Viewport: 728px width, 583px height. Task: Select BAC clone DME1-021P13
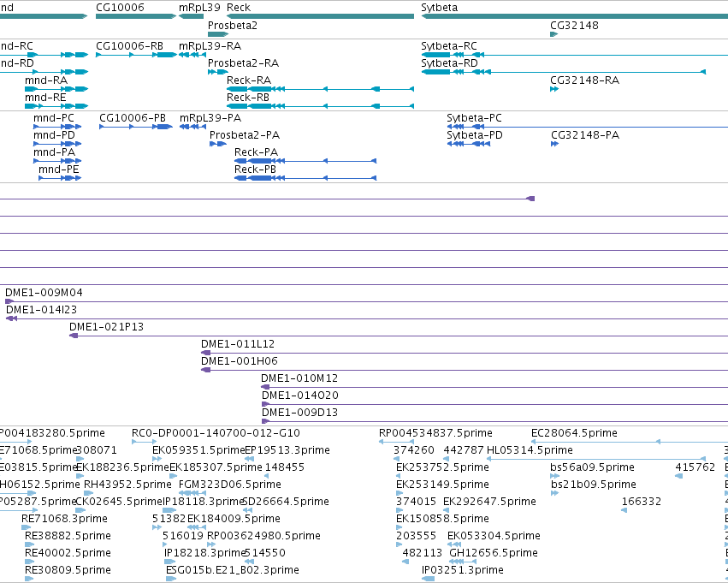click(x=106, y=326)
